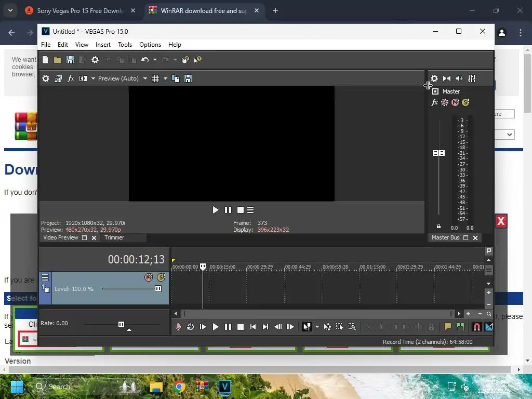Open the Tools menu
The width and height of the screenshot is (532, 399).
125,45
